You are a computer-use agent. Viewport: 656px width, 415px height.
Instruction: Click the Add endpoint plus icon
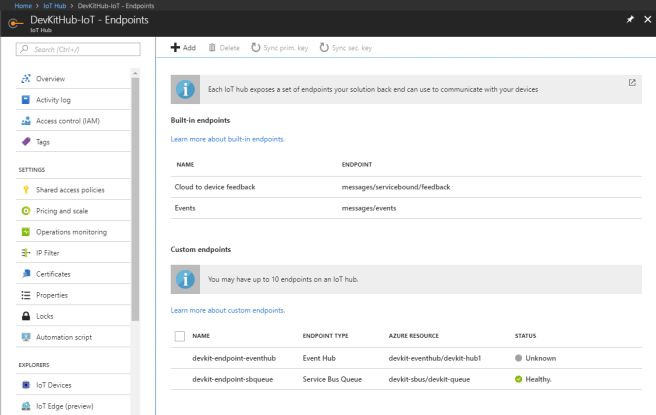[175, 47]
